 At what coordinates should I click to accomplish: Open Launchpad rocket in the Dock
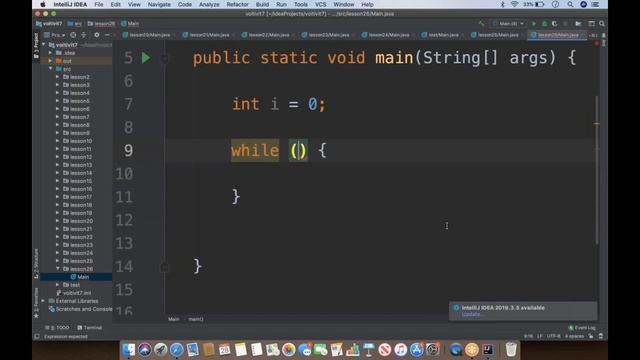(160, 349)
